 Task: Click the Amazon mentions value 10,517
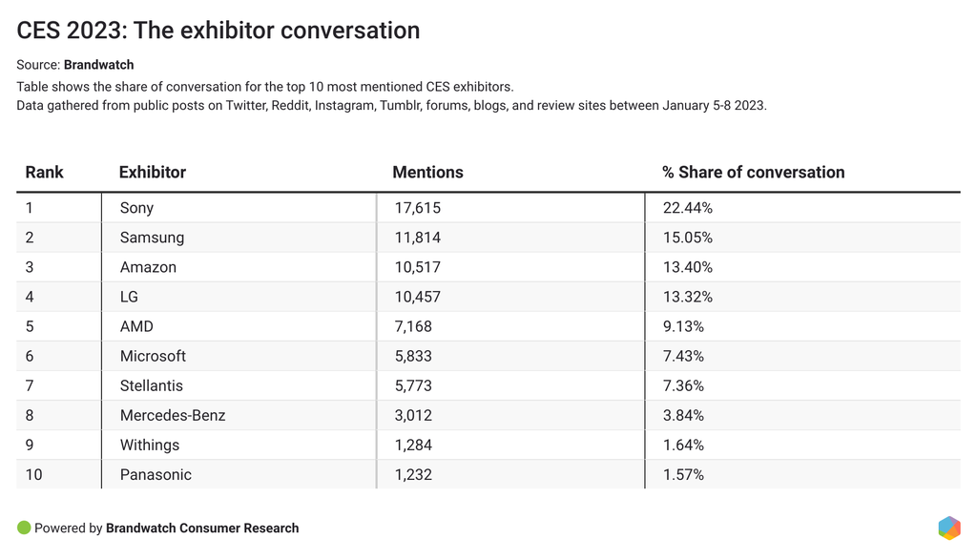(418, 267)
